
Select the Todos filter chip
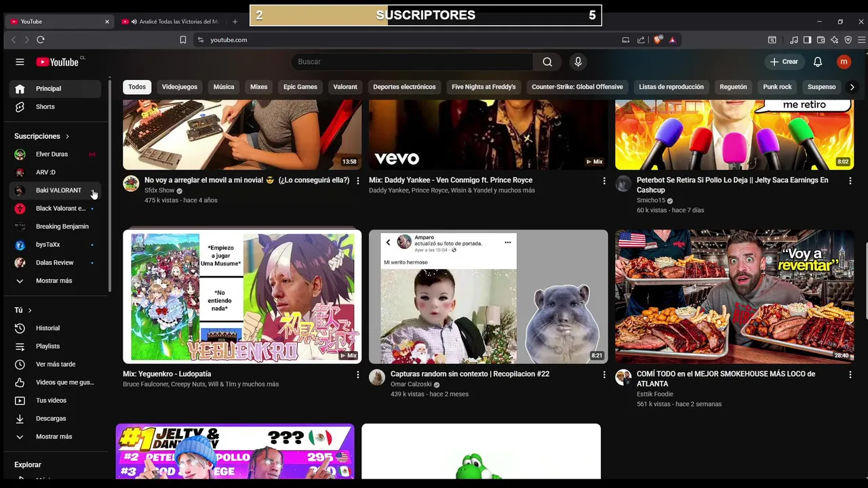(x=137, y=87)
